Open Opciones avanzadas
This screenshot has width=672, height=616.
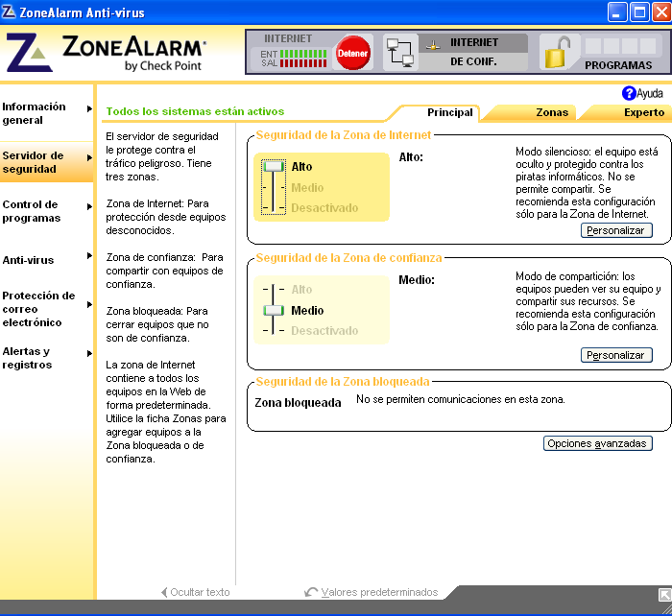tap(597, 443)
